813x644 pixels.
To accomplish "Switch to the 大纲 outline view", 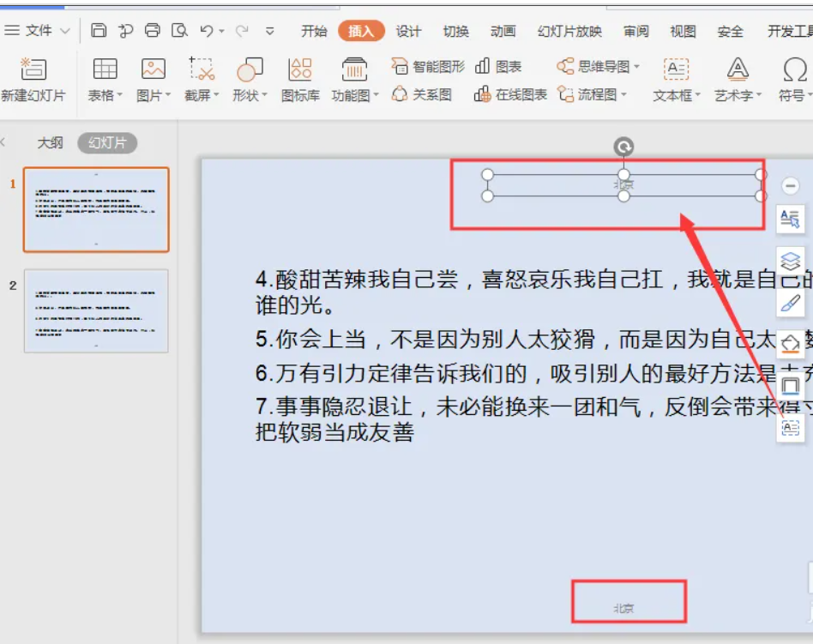I will [x=49, y=143].
